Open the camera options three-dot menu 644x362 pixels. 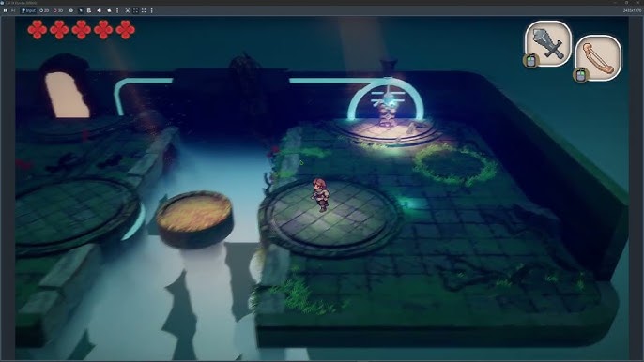tap(117, 10)
